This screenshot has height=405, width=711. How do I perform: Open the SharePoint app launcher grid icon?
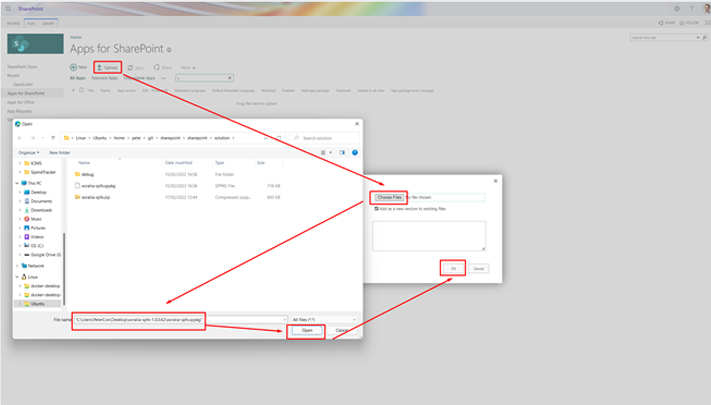pos(8,9)
